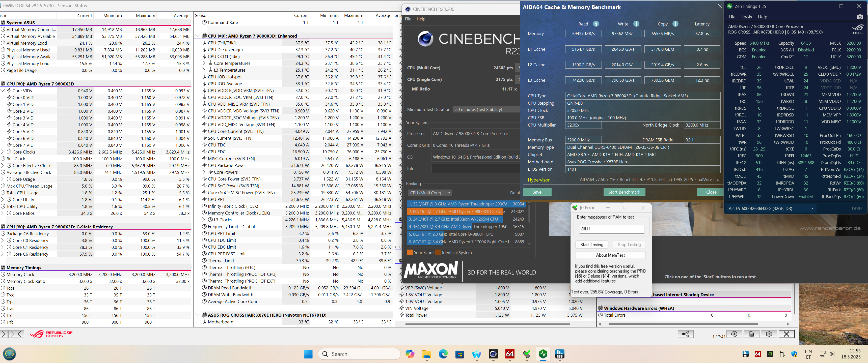Click Start Benchmark in AIDA64

pos(625,192)
